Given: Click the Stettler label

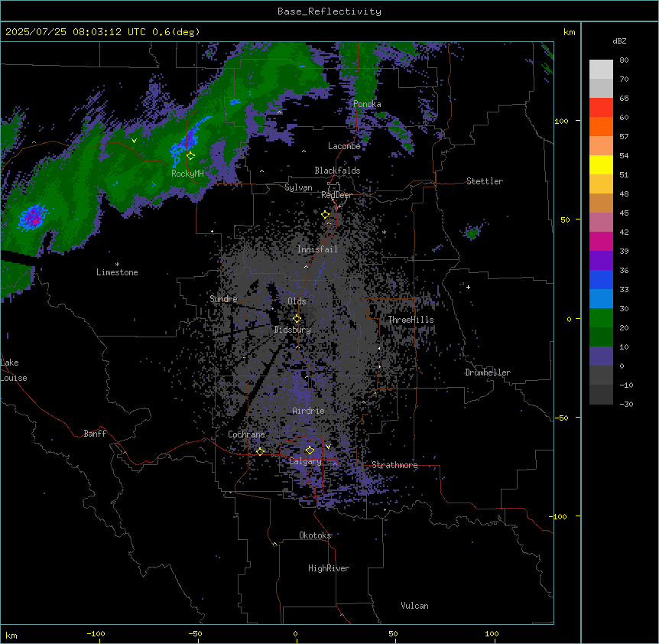Looking at the screenshot, I should tap(485, 181).
